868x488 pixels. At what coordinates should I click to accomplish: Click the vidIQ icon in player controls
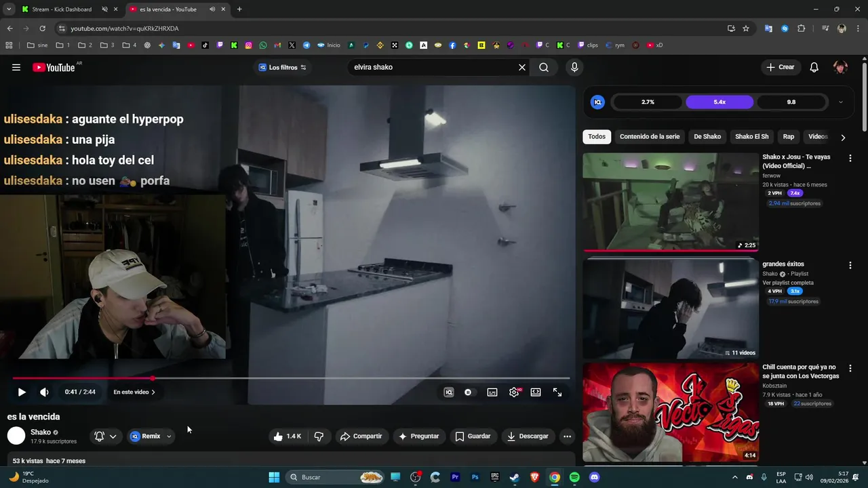[x=448, y=392]
